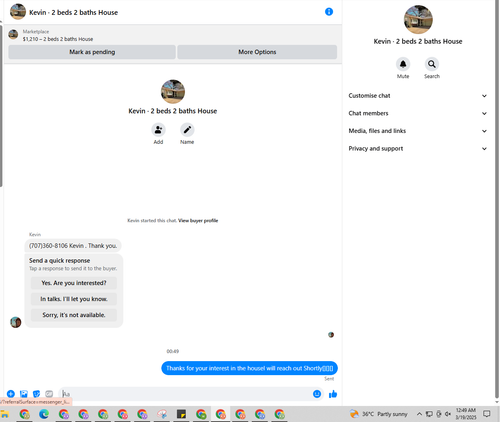Click Kevin's avatar beside the quick responses

[x=16, y=322]
